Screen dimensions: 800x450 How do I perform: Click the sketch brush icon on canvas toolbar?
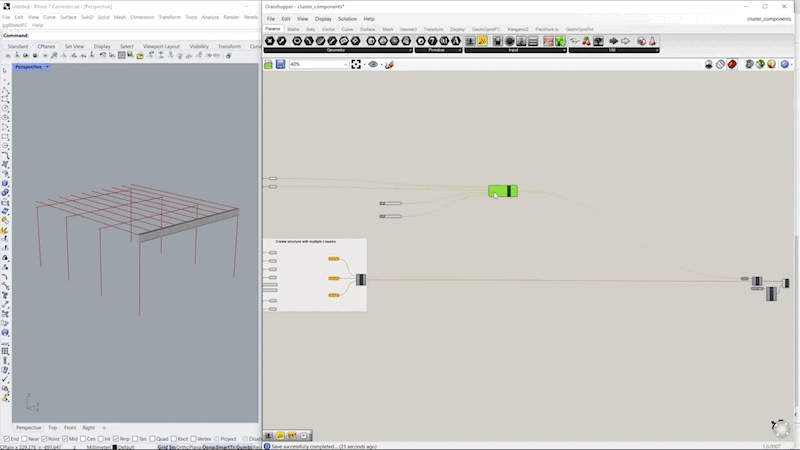click(389, 64)
